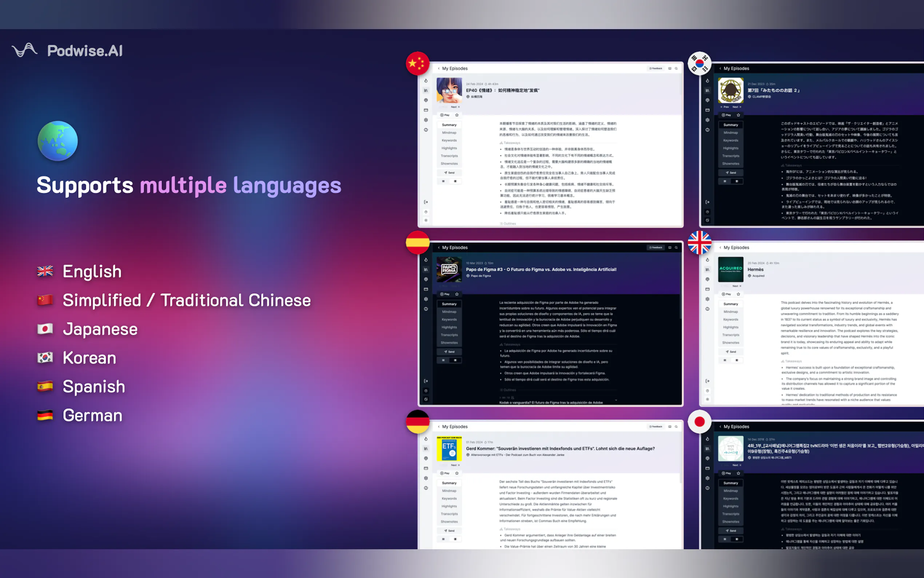This screenshot has height=578, width=924.
Task: Star the EP40 Chinese episode as favorite
Action: 457,115
